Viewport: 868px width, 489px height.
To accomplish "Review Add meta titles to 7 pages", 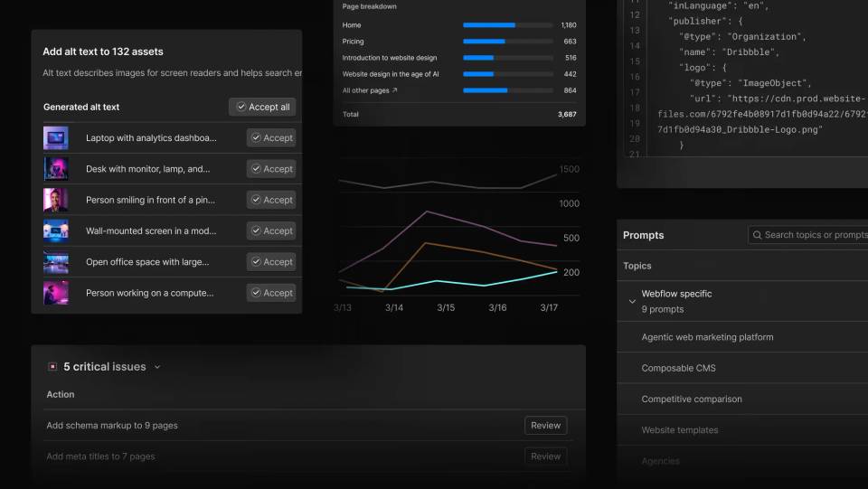I will point(546,456).
